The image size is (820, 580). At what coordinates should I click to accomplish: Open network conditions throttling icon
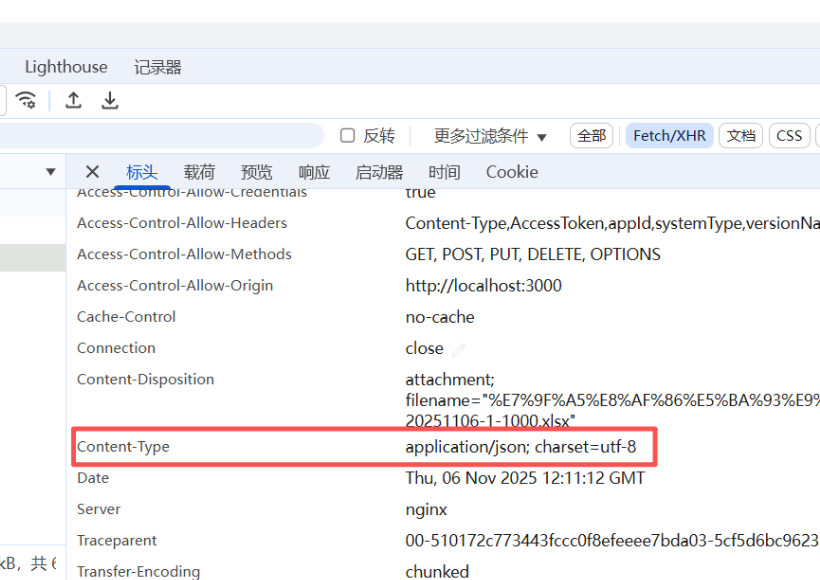tap(26, 99)
